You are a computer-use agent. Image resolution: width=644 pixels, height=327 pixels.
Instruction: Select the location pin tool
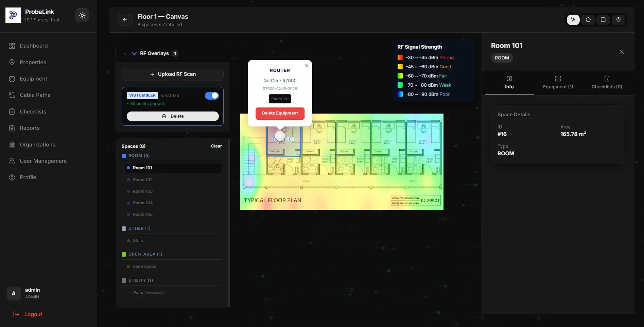point(618,20)
